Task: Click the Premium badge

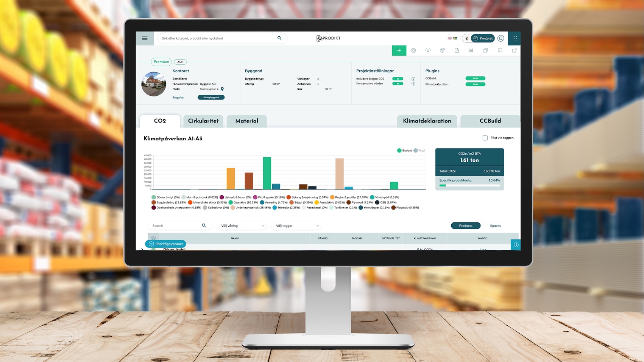Action: tap(161, 62)
